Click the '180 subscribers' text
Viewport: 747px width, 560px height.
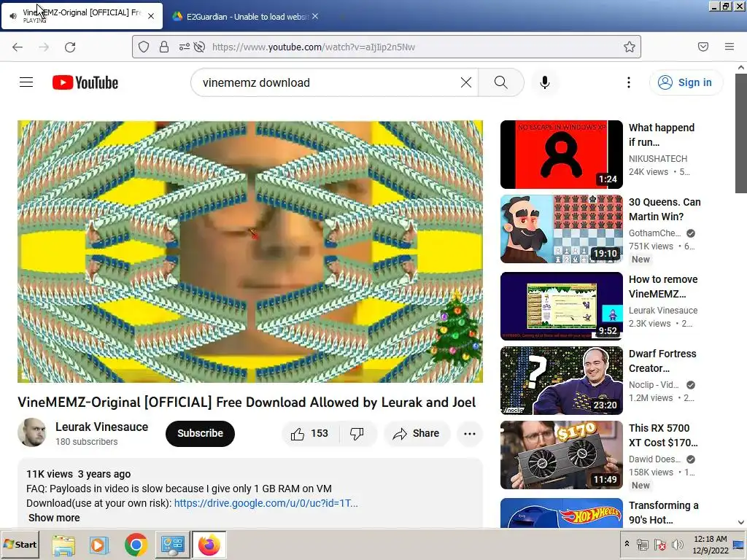pos(87,442)
